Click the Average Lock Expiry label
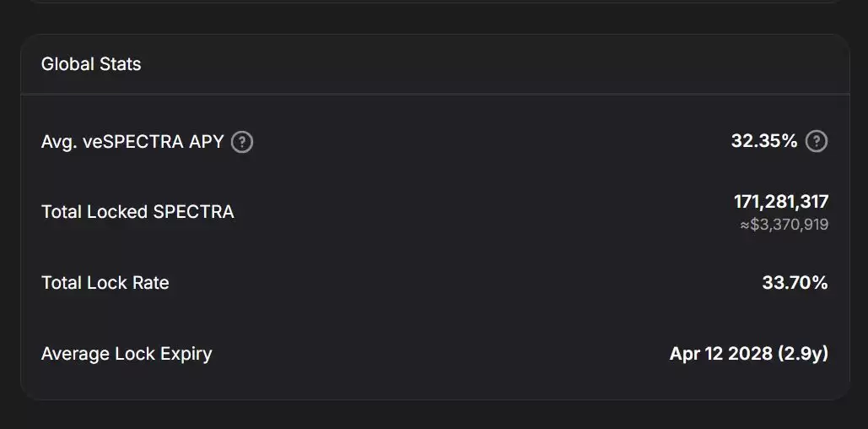Viewport: 868px width, 429px height. 127,353
